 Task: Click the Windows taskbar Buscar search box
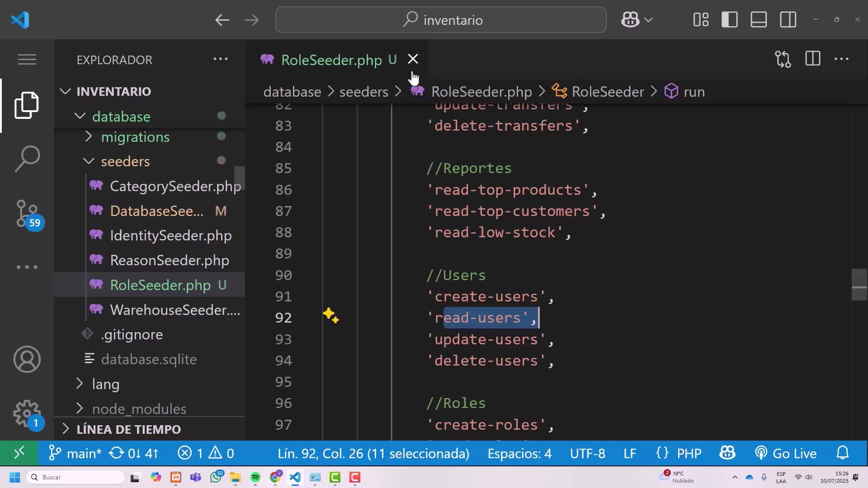(x=75, y=477)
